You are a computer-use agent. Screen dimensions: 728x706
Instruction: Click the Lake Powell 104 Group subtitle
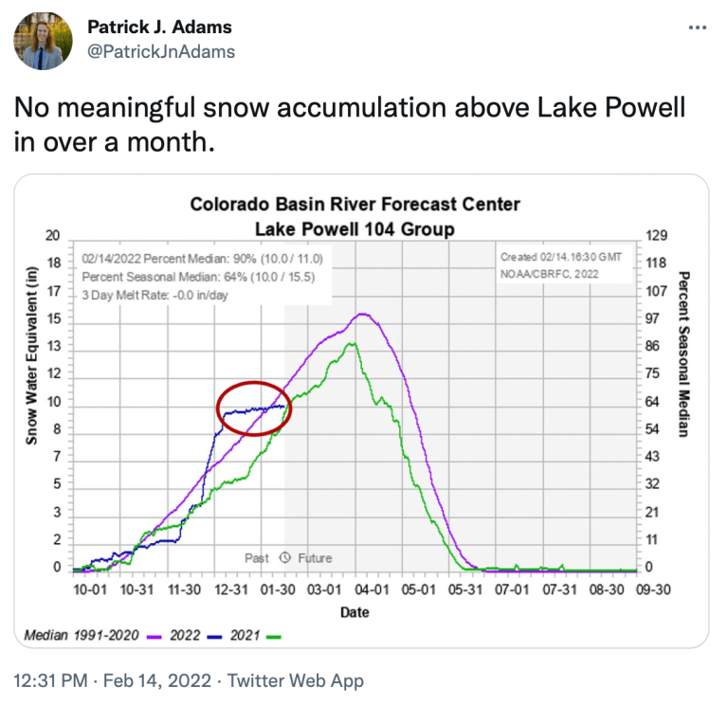click(355, 228)
